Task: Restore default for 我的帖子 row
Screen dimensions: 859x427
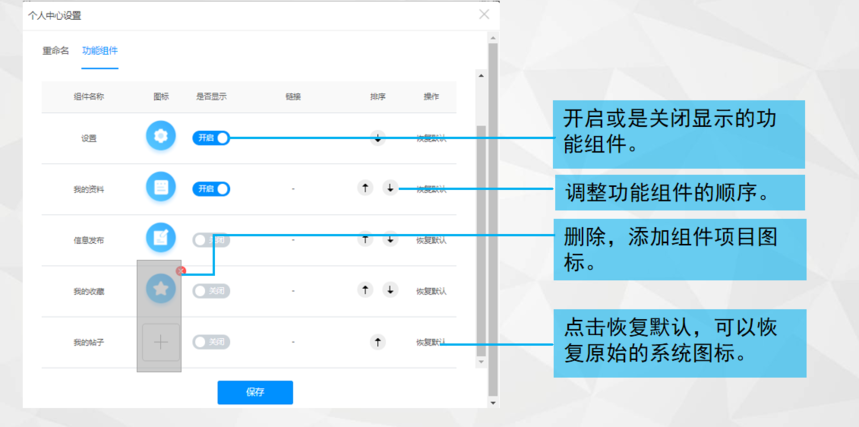Action: pos(431,343)
